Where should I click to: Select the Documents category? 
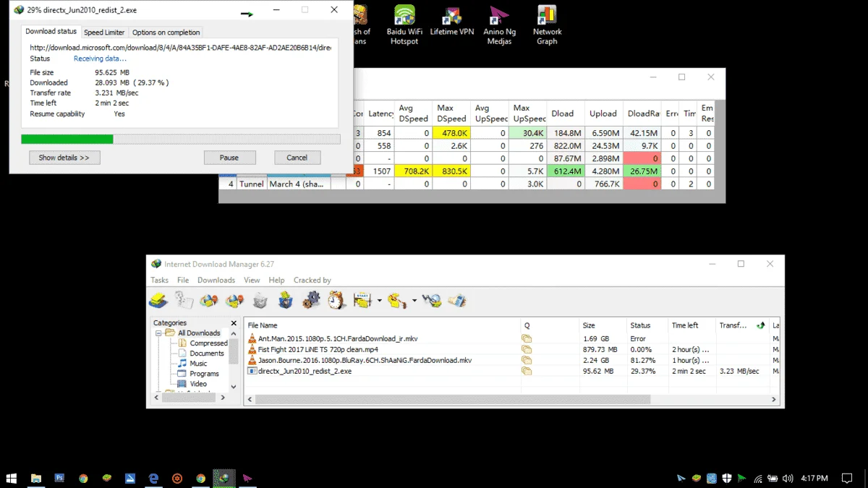[x=207, y=354]
